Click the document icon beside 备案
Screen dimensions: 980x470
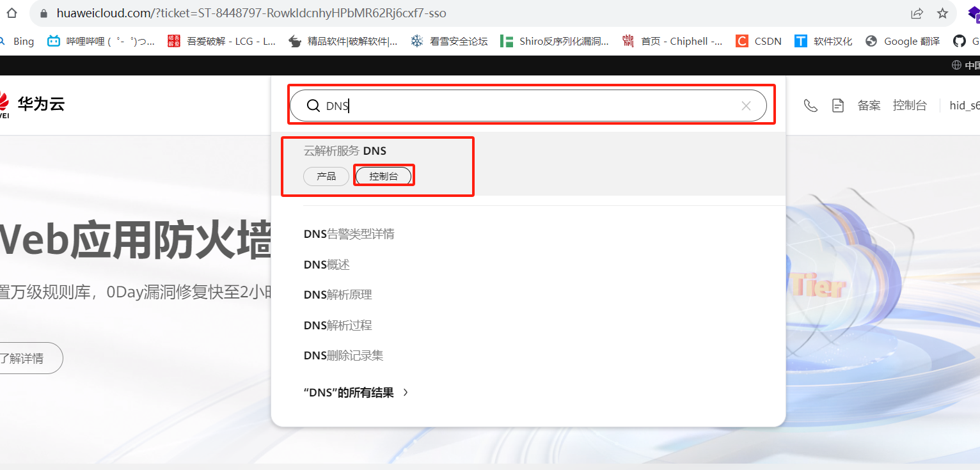click(838, 106)
